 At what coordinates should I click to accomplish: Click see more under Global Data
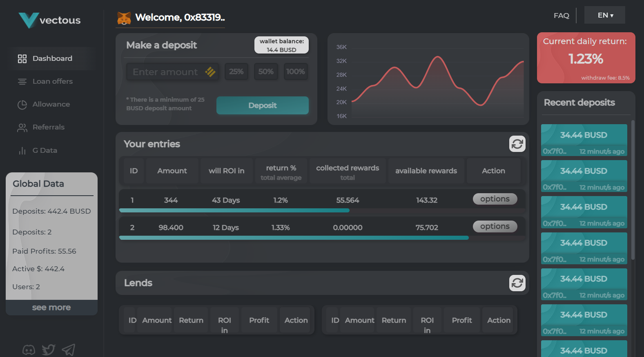point(51,308)
